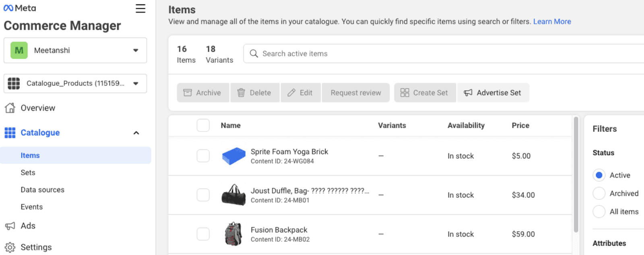
Task: Tick the select-all checkbox in header
Action: [x=203, y=125]
